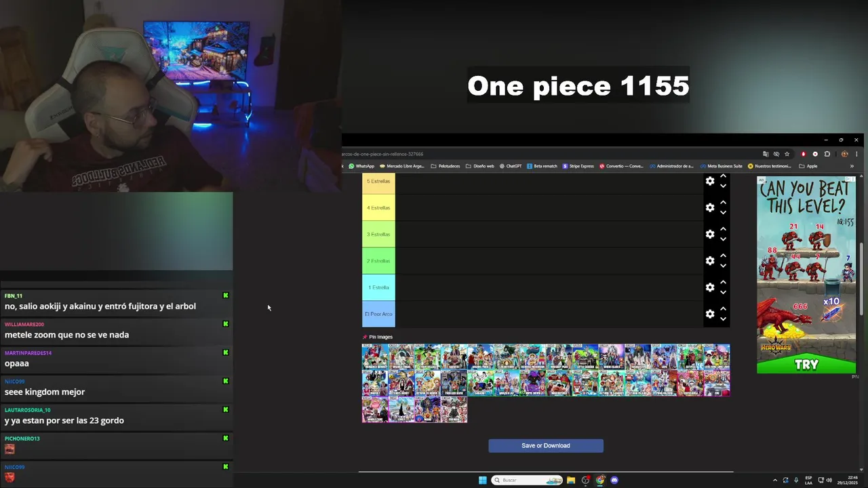868x488 pixels.
Task: Click the 2 Estrellas tier label
Action: click(x=378, y=261)
